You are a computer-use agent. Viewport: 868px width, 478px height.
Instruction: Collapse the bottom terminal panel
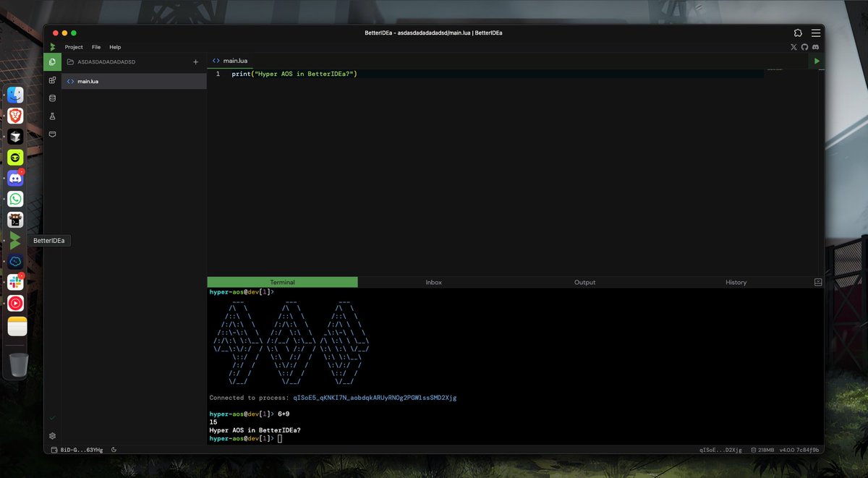pos(818,282)
